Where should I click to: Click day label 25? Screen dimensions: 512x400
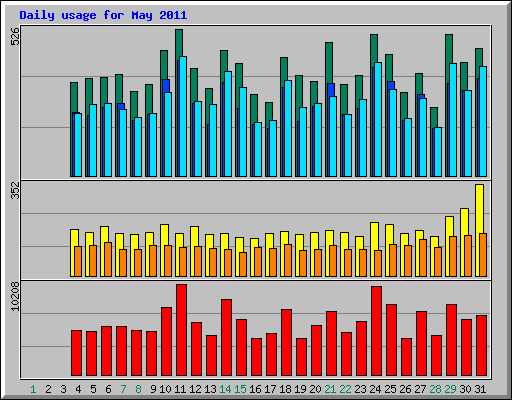click(x=390, y=389)
